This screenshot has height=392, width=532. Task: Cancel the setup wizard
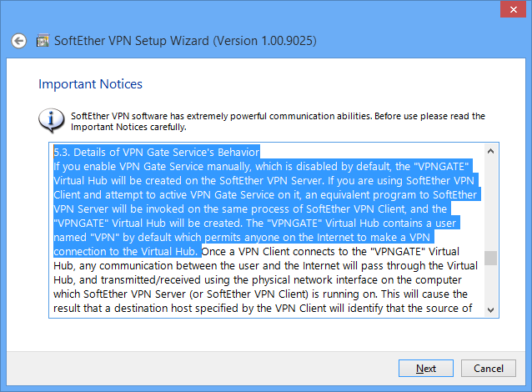[488, 368]
